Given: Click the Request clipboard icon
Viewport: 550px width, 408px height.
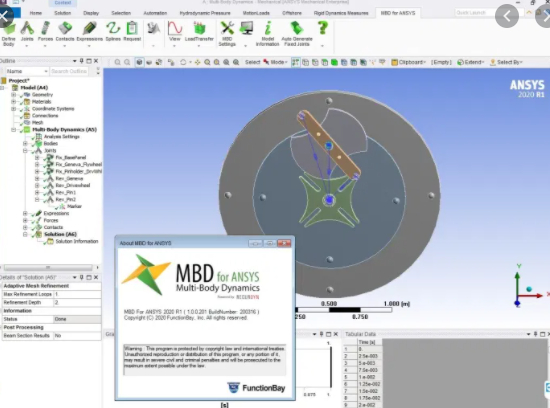Looking at the screenshot, I should tap(132, 29).
